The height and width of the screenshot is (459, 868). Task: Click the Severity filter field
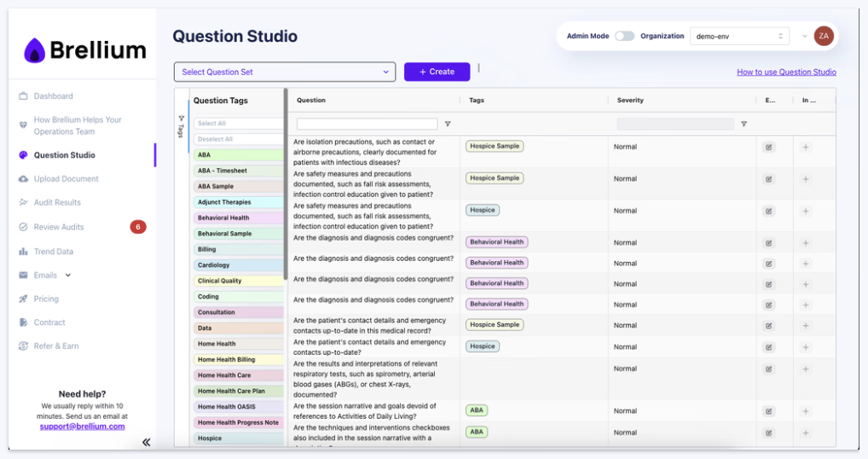(x=675, y=124)
